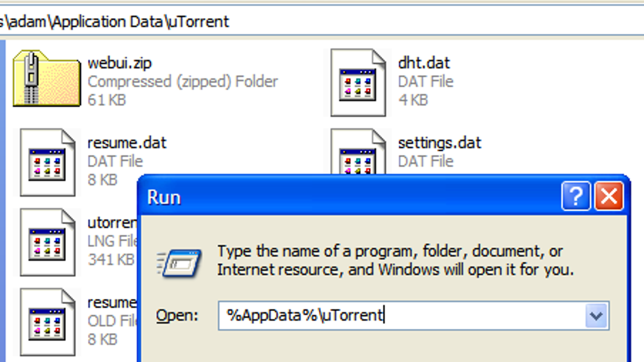Viewport: 644px width, 362px height.
Task: Click the webui.zip file name
Action: click(120, 63)
